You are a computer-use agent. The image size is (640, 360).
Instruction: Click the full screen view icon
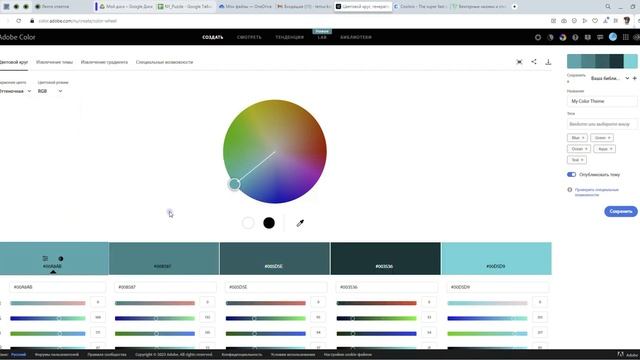(x=519, y=62)
